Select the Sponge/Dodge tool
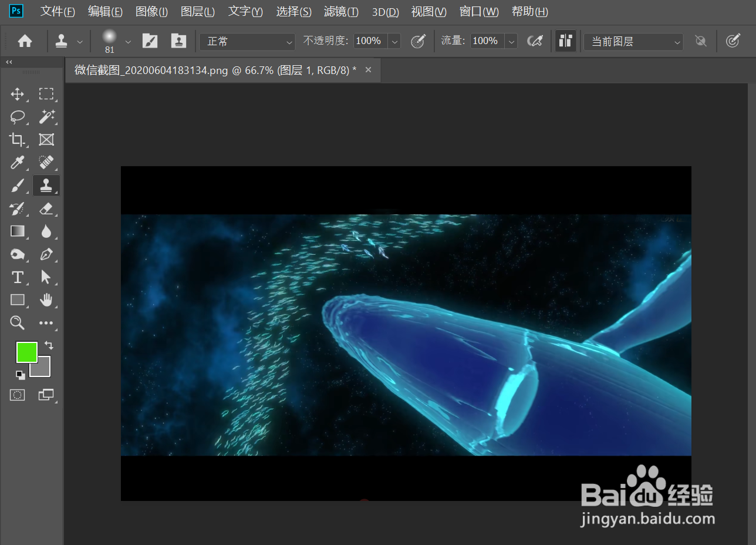756x545 pixels. (x=18, y=254)
